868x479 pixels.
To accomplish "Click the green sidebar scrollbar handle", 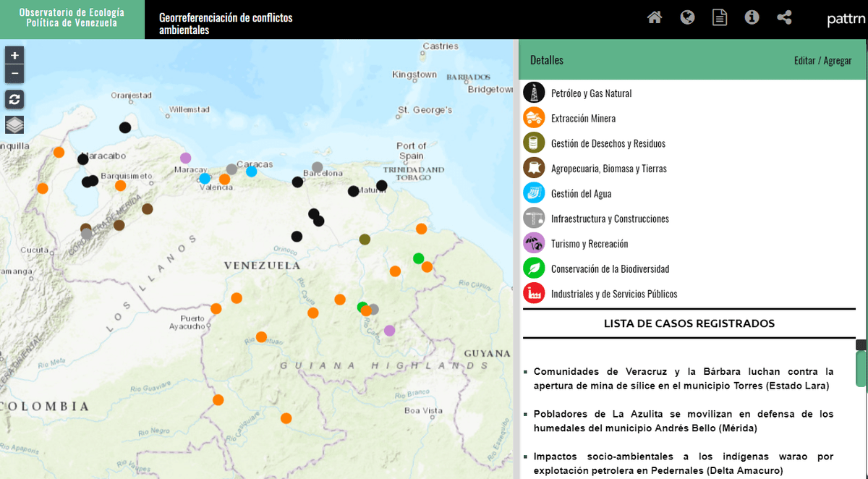I will [861, 369].
